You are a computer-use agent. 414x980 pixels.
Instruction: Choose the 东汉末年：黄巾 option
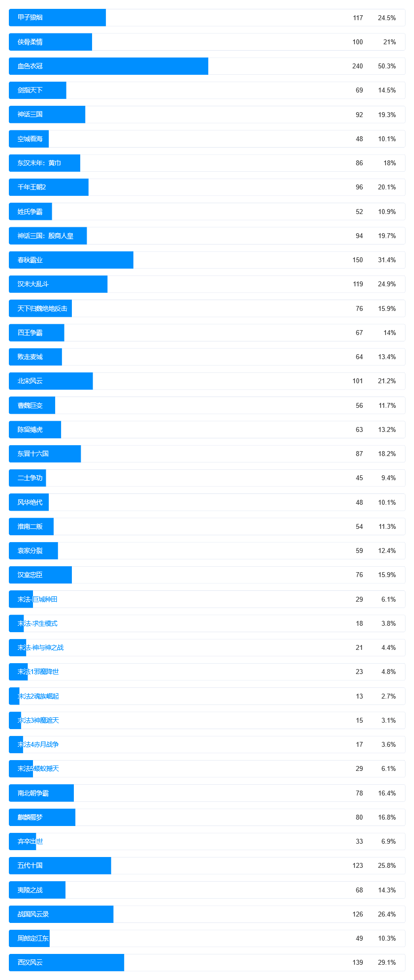point(39,163)
